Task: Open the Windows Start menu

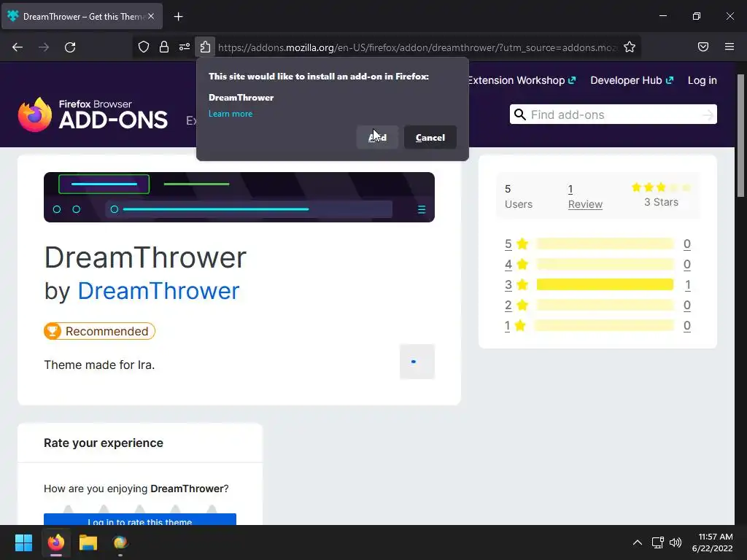Action: 23,542
